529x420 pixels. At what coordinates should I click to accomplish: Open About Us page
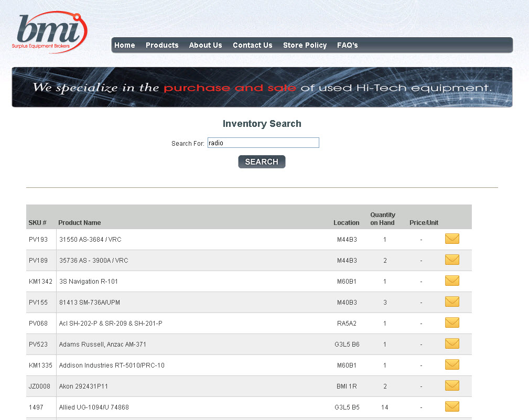tap(206, 45)
